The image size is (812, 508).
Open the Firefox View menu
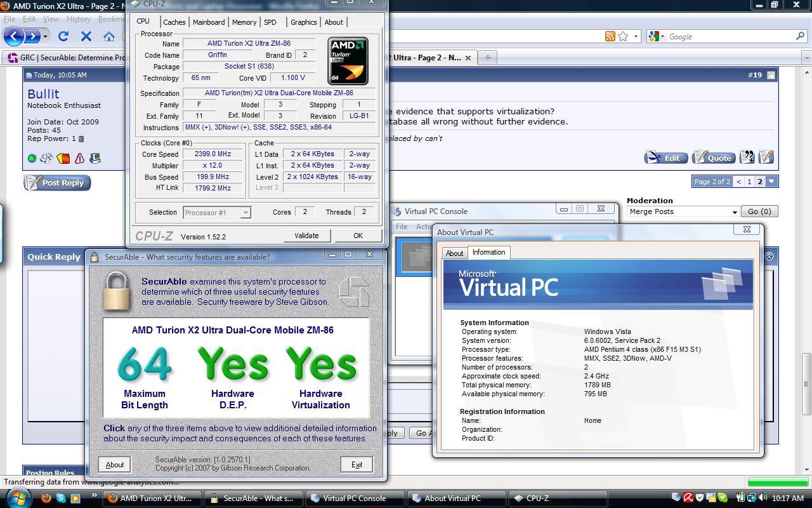[x=51, y=19]
